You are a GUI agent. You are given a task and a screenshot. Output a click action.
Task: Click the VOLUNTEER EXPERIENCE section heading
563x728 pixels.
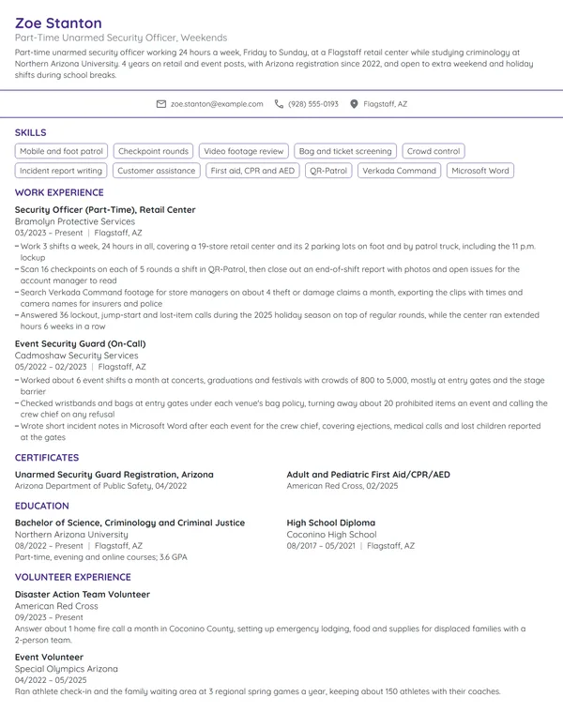[73, 578]
